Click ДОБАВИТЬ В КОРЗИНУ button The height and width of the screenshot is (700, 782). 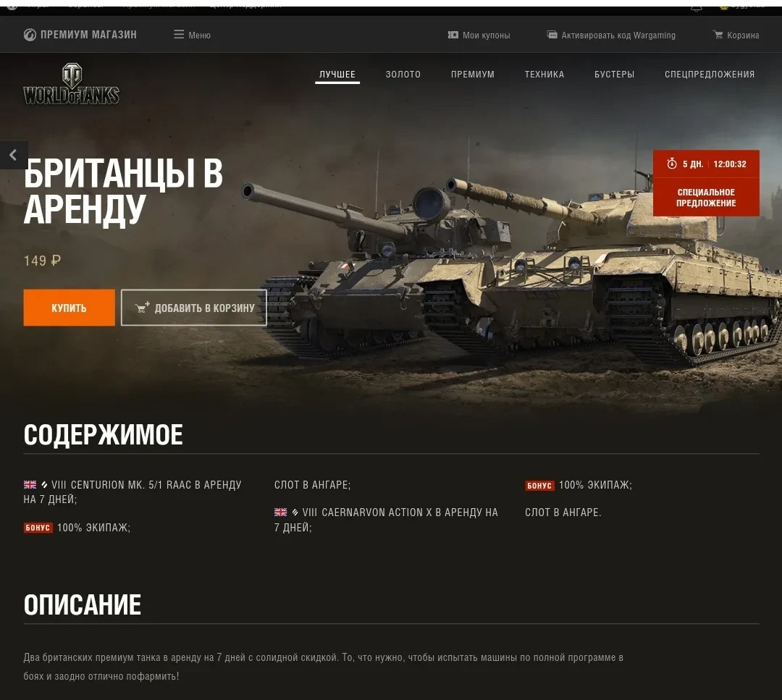click(x=194, y=308)
